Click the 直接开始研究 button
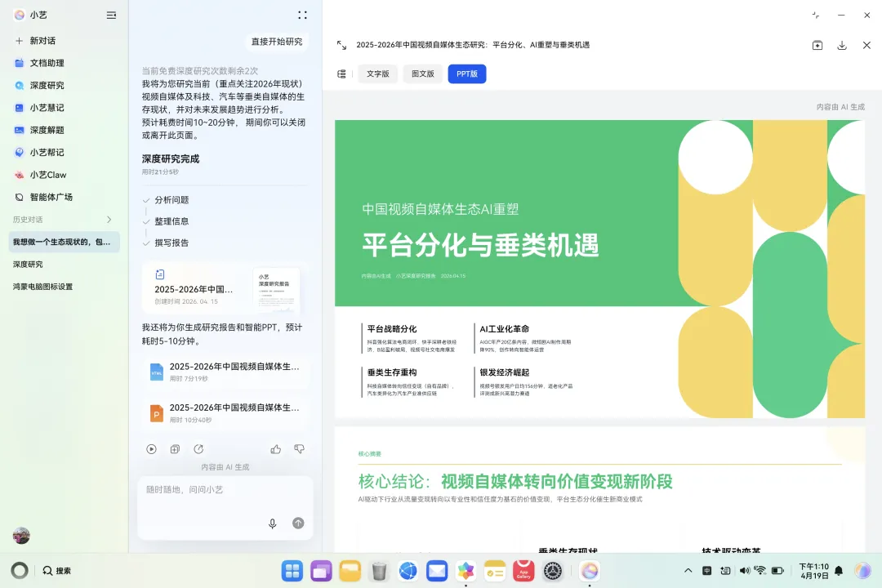Viewport: 882px width, 588px height. [x=277, y=42]
